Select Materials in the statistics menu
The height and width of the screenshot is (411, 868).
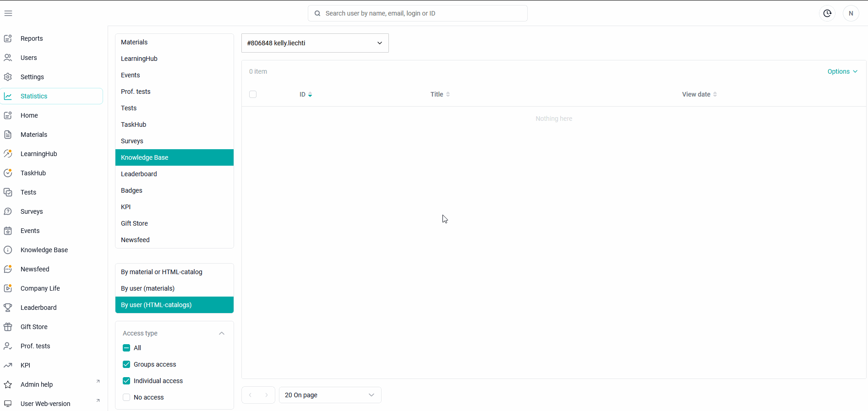(x=175, y=42)
